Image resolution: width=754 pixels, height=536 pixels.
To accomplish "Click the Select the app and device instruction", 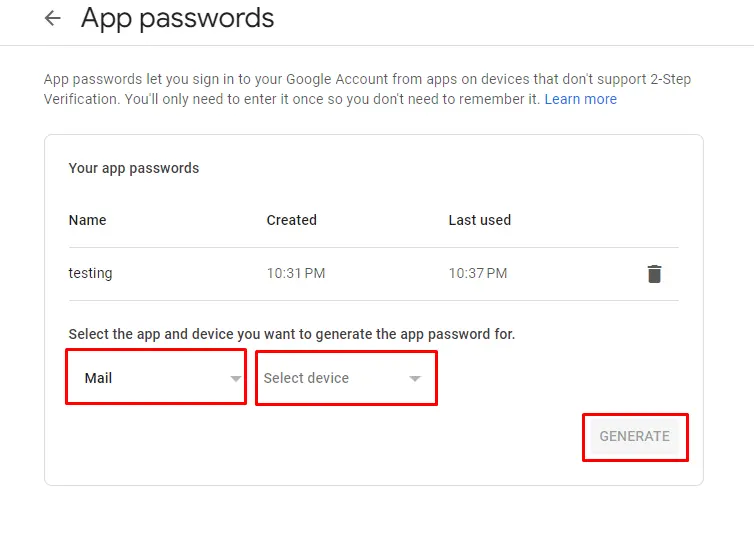I will 291,334.
